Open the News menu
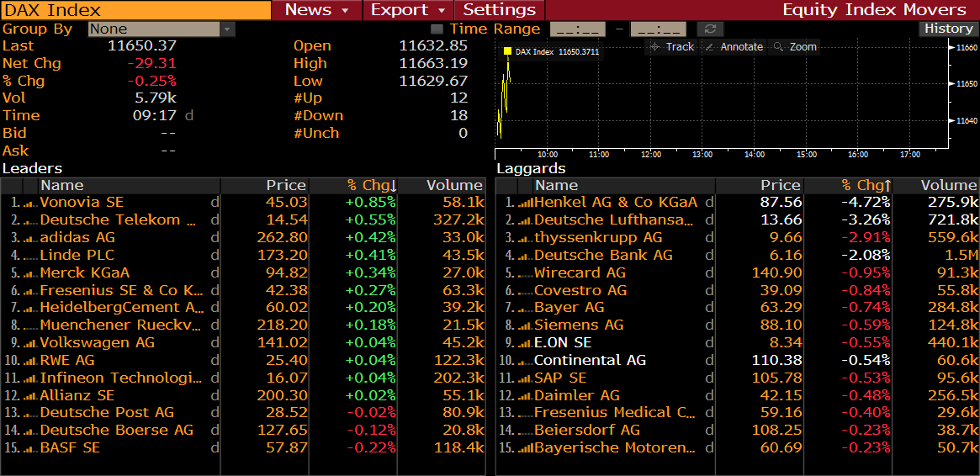This screenshot has height=476, width=980. click(317, 10)
